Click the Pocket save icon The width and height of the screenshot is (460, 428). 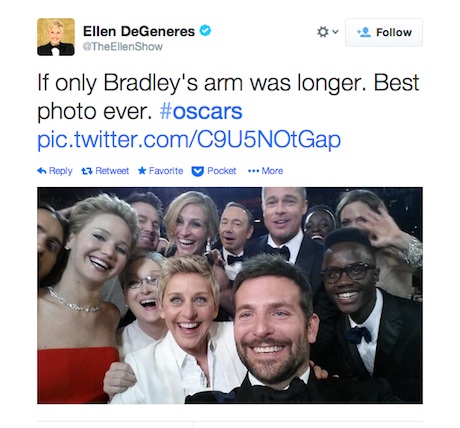[198, 171]
